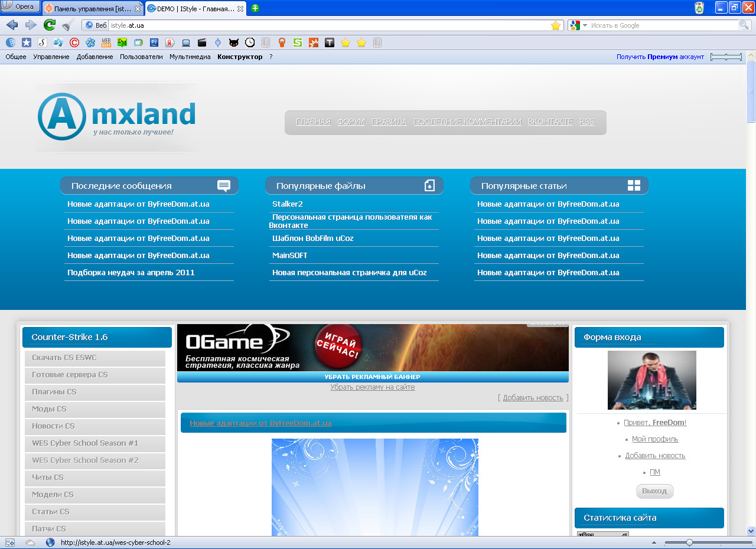Open the white-star-on-blue bookmark icon
This screenshot has height=549, width=756.
(27, 43)
